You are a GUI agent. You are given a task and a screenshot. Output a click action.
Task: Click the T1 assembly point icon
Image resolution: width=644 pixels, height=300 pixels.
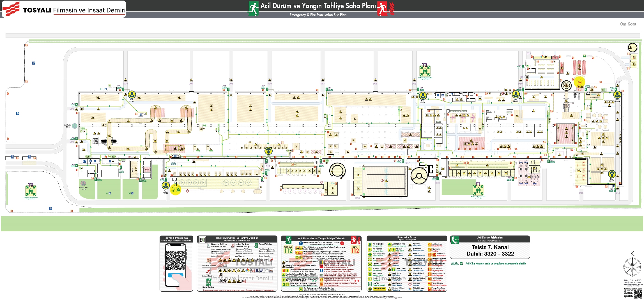coord(478,189)
